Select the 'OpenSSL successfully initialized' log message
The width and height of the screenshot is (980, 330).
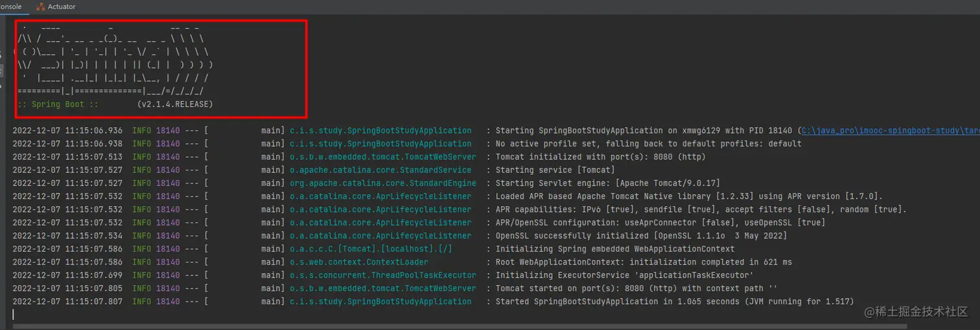(x=642, y=236)
